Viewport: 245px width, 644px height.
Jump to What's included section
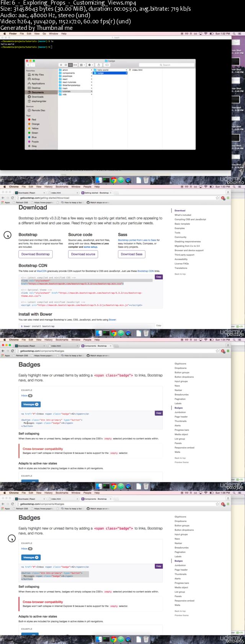pos(183,215)
